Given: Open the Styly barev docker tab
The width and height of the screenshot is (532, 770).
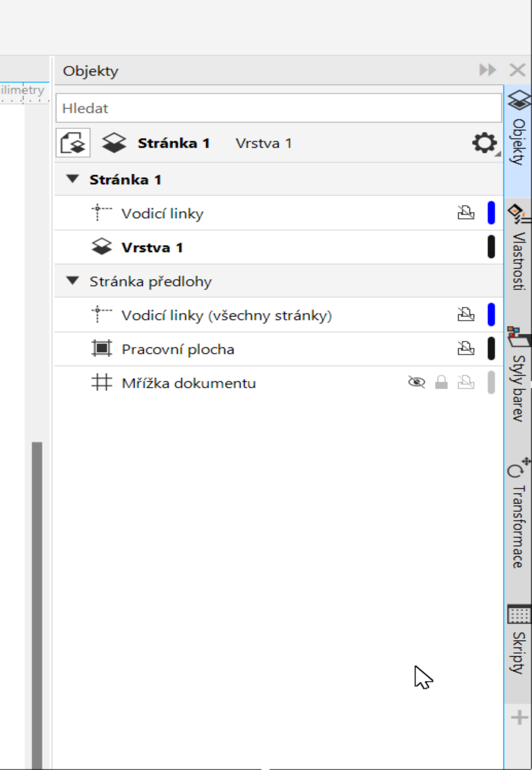Looking at the screenshot, I should (518, 375).
